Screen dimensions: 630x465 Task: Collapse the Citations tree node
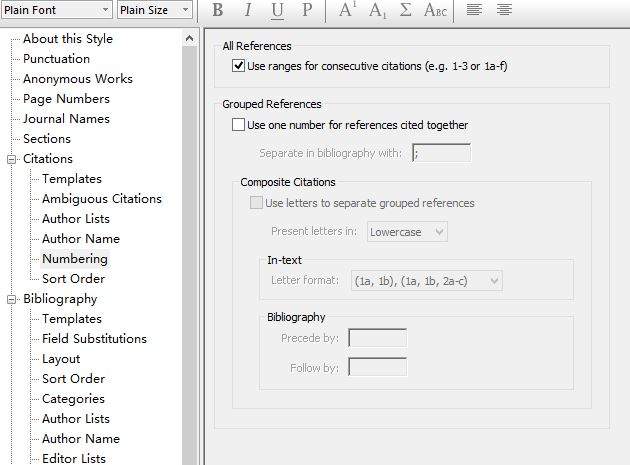[x=12, y=159]
